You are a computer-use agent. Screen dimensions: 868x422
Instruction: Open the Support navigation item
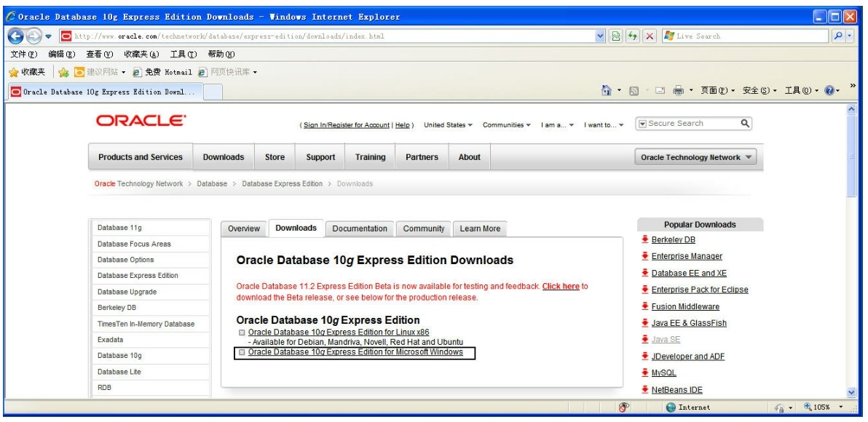320,157
